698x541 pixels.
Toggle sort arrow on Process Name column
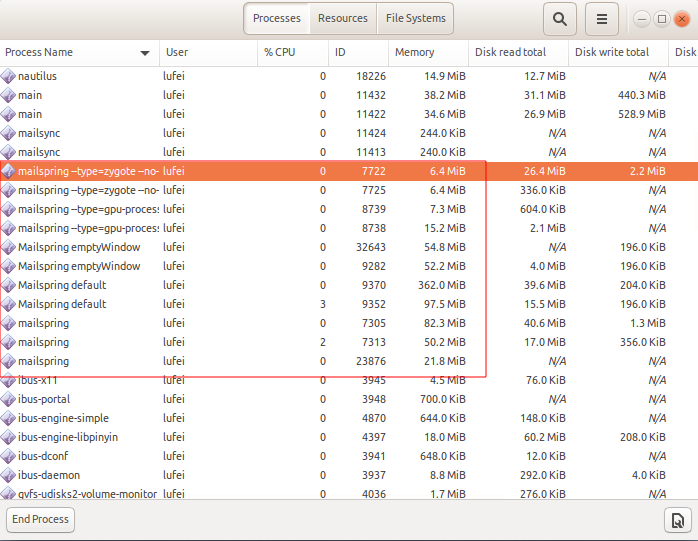click(x=145, y=53)
